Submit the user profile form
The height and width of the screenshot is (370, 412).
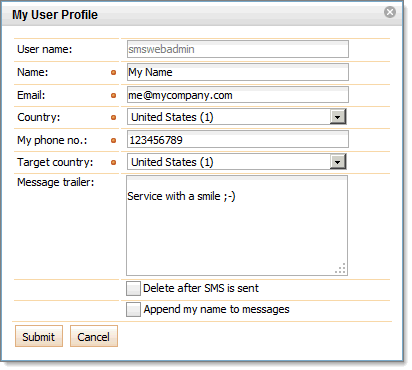point(39,336)
